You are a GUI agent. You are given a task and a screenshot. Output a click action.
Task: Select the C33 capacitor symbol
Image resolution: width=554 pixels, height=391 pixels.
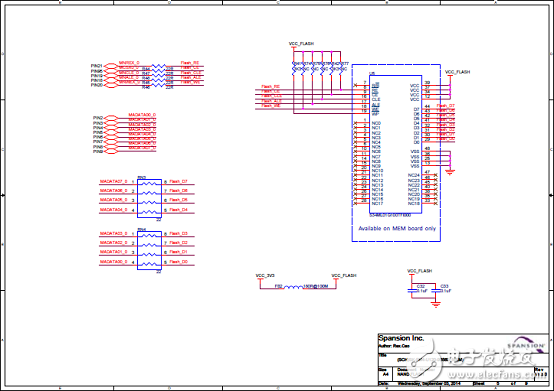tap(436, 290)
